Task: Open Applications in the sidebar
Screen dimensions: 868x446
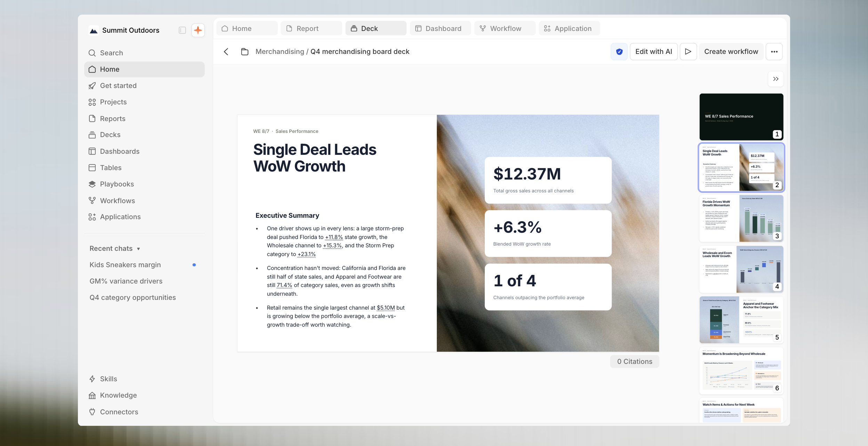Action: point(144,217)
